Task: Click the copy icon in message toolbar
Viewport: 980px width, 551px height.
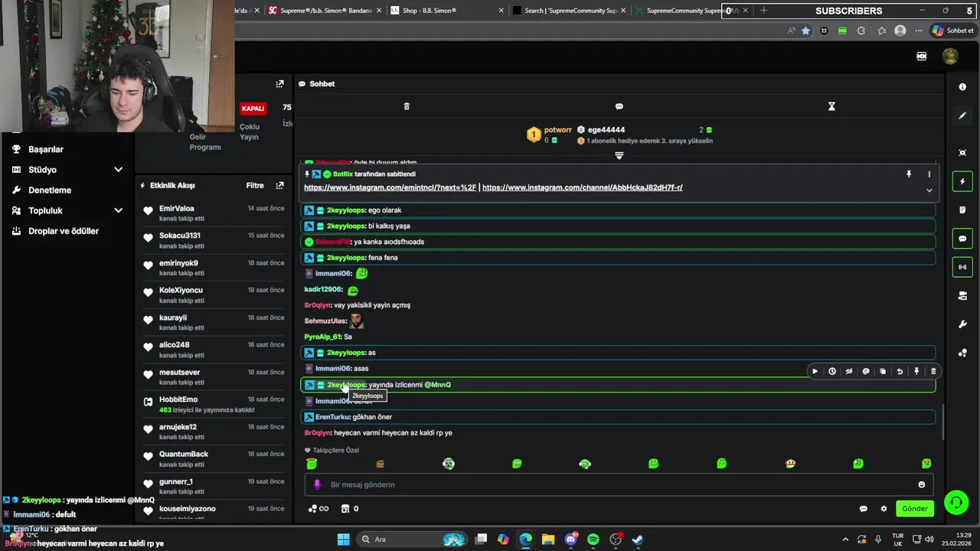Action: pyautogui.click(x=883, y=371)
